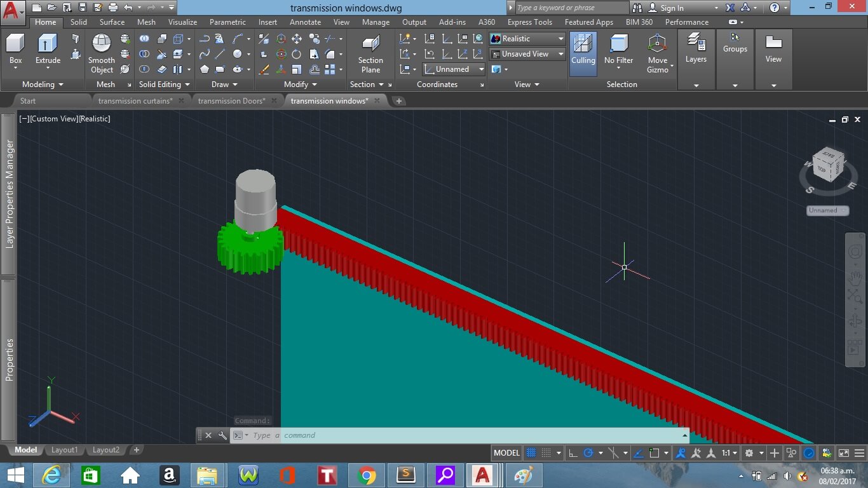868x488 pixels.
Task: Click the command line customize wrench icon
Action: tap(222, 435)
